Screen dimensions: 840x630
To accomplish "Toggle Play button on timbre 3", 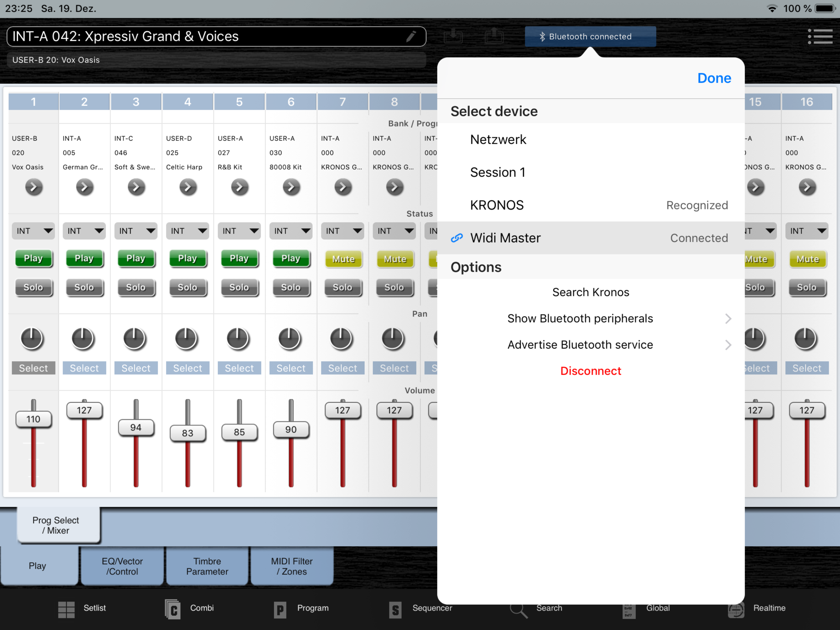I will 136,259.
